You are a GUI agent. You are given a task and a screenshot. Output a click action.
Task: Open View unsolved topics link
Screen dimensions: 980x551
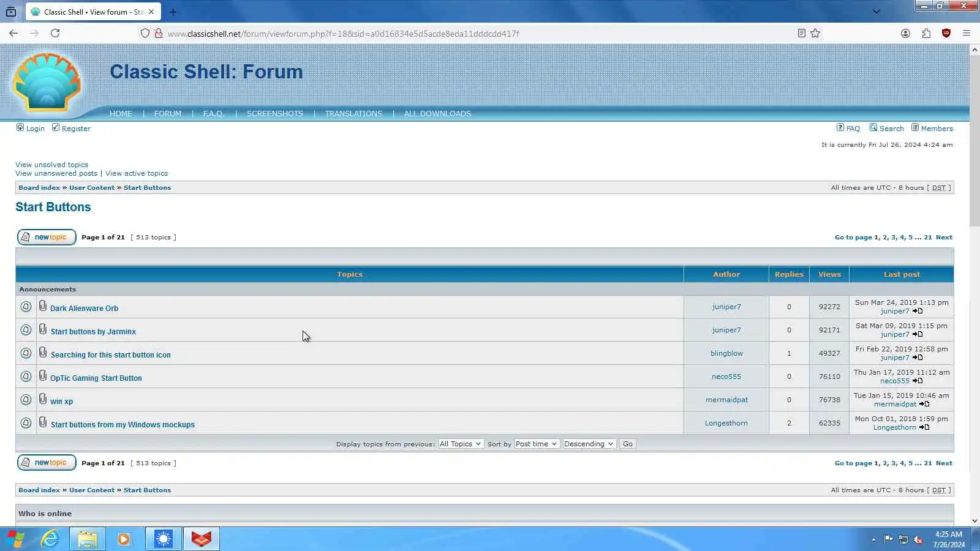51,165
